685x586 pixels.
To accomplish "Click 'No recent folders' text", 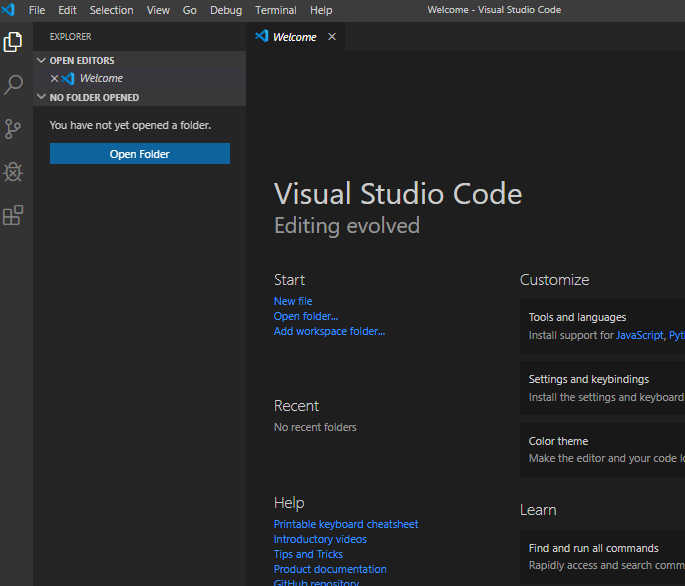I will 315,427.
